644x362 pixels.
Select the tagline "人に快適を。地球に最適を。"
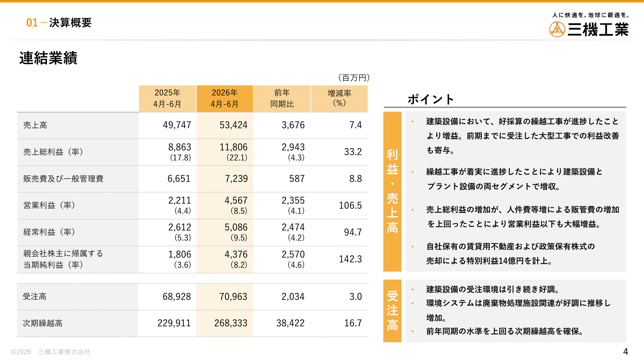point(591,15)
